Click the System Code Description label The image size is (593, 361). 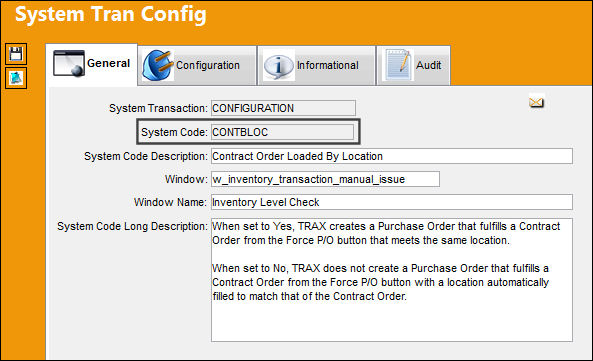pos(146,156)
